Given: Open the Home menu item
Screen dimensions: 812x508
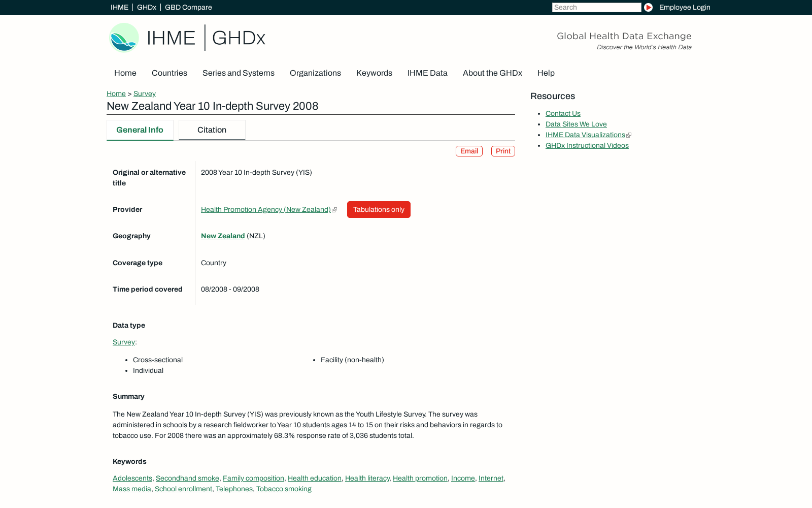Looking at the screenshot, I should tap(125, 73).
